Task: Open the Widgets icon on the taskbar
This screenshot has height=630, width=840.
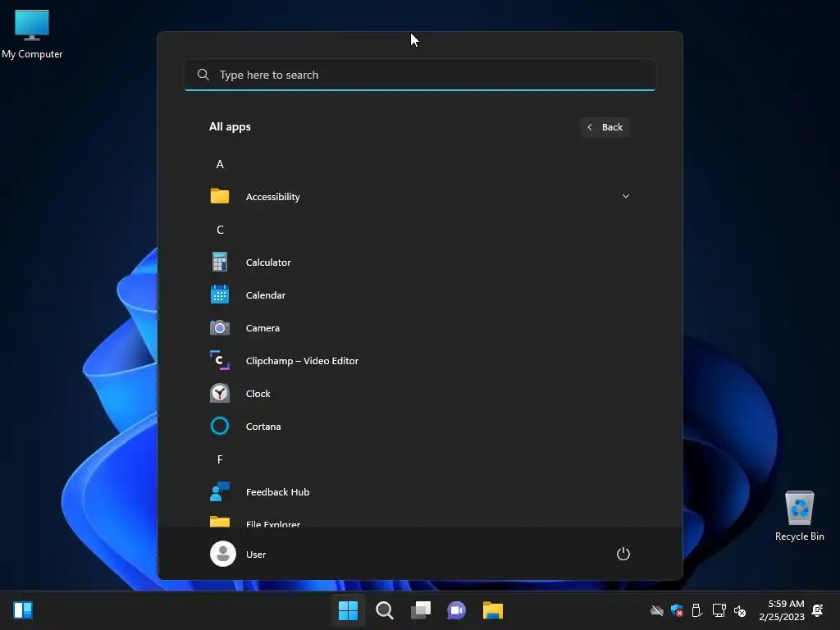Action: click(x=23, y=610)
